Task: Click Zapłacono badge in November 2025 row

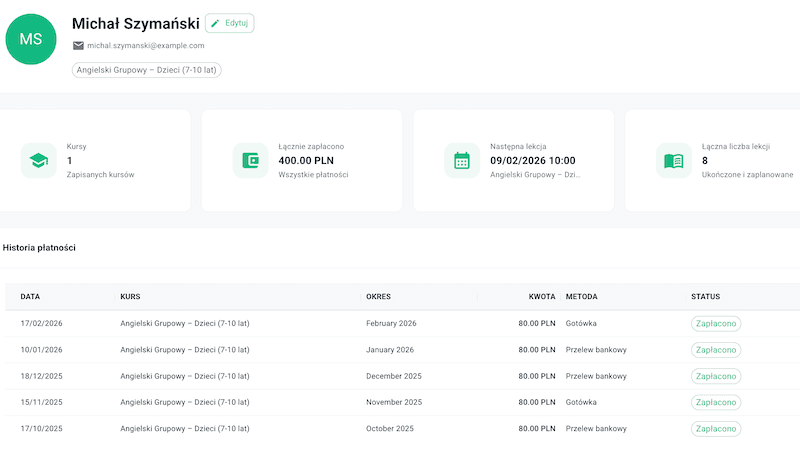Action: click(x=716, y=402)
